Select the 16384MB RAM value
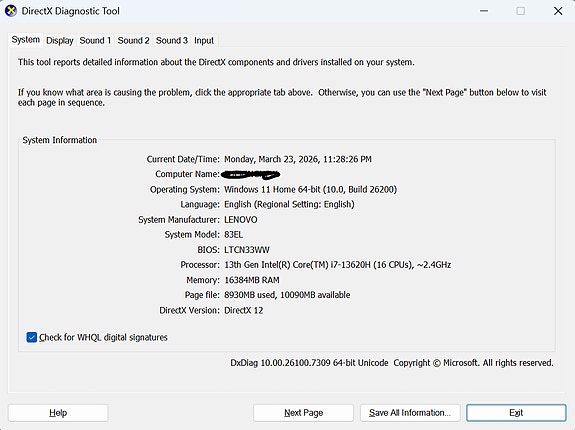 252,280
